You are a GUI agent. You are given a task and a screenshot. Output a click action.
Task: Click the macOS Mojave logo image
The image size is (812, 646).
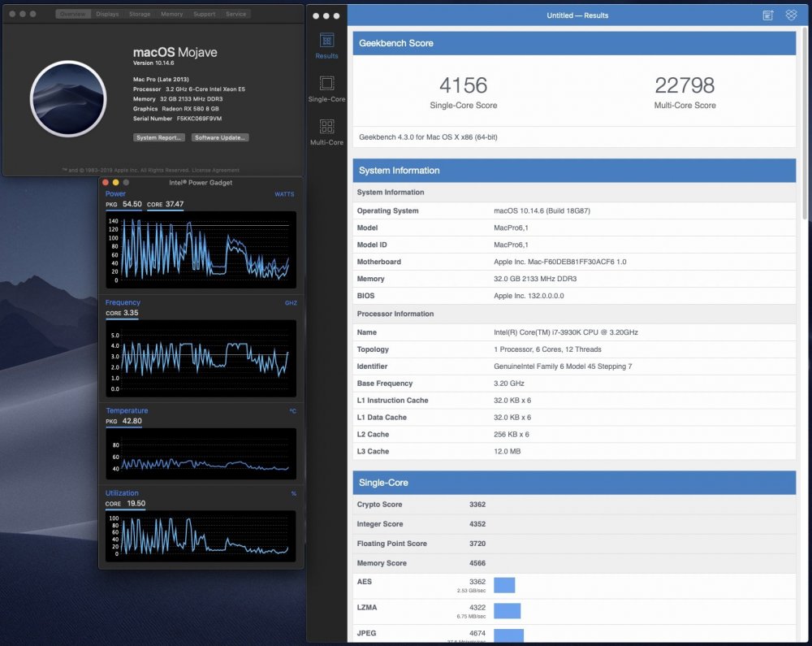tap(68, 98)
